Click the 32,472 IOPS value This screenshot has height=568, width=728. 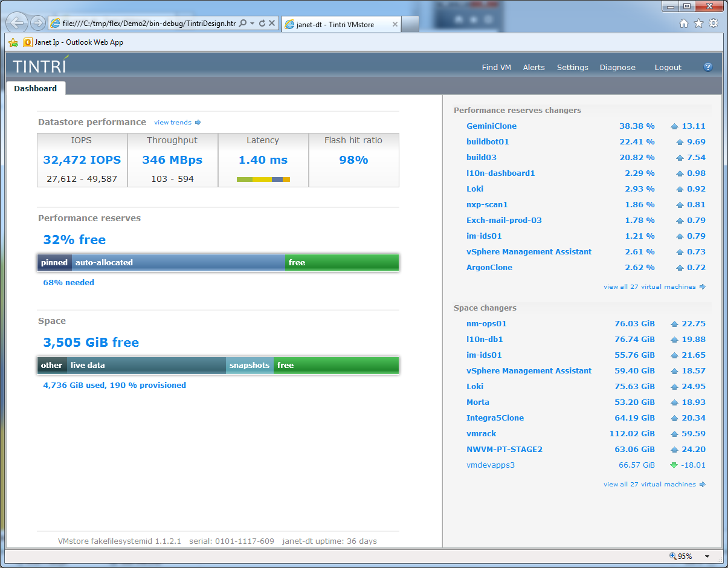click(82, 160)
